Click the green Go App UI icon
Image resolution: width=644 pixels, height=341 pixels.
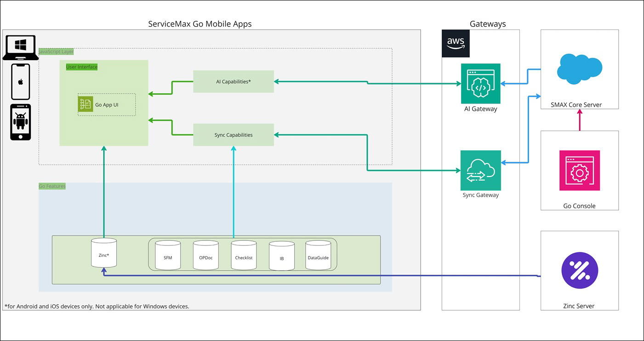pos(85,104)
